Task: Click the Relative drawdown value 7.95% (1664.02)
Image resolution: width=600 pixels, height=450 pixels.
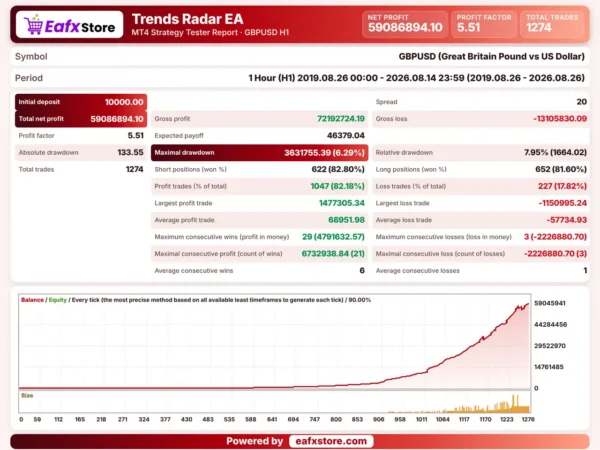Action: 555,152
